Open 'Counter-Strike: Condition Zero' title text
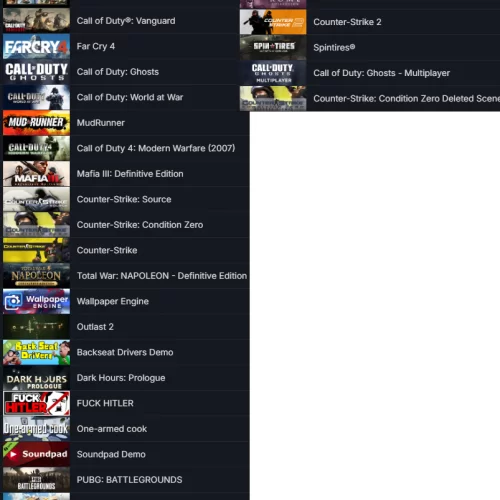 tap(140, 225)
